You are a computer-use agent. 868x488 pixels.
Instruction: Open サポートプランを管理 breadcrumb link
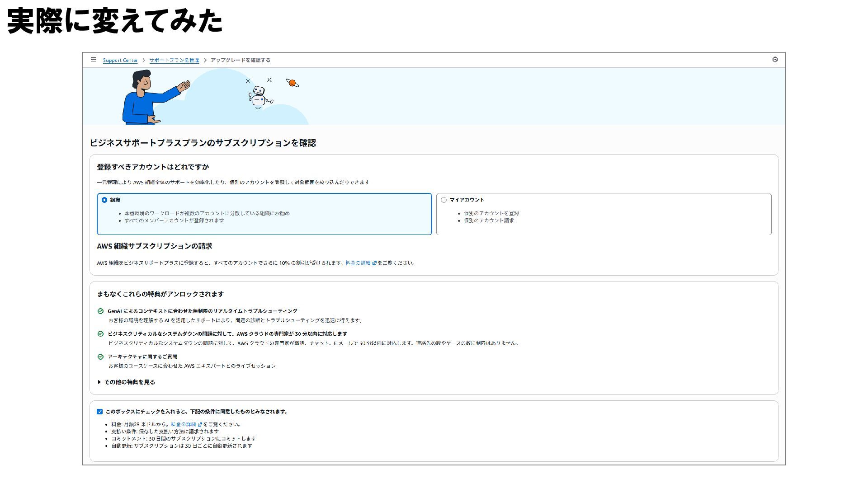click(x=174, y=60)
